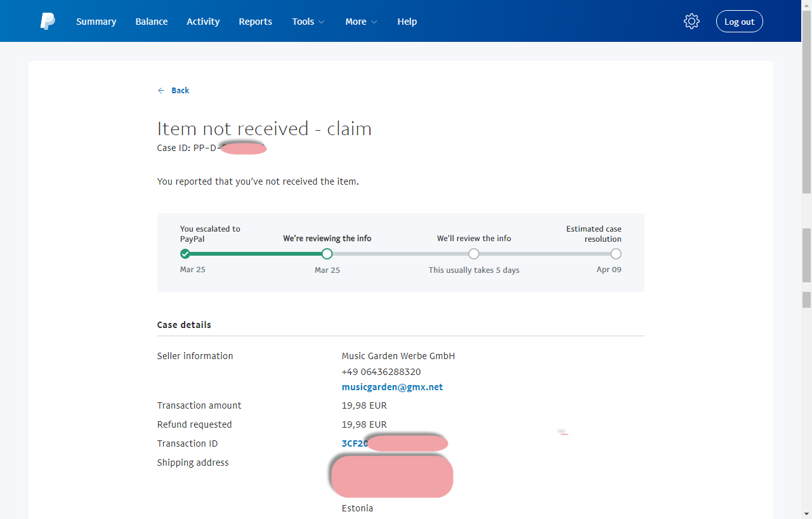Open the Help page
The image size is (812, 519).
(x=407, y=22)
